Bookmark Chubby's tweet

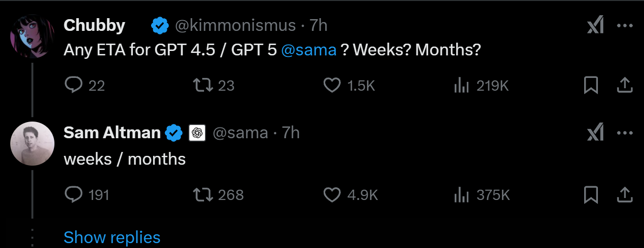pos(591,86)
